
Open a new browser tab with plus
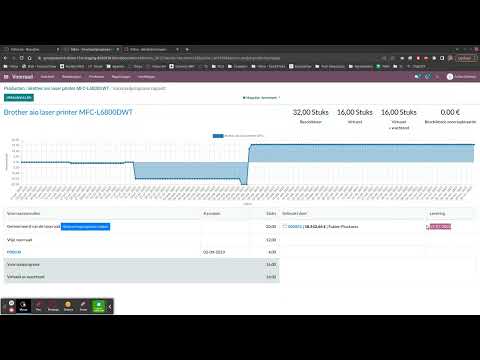(187, 49)
